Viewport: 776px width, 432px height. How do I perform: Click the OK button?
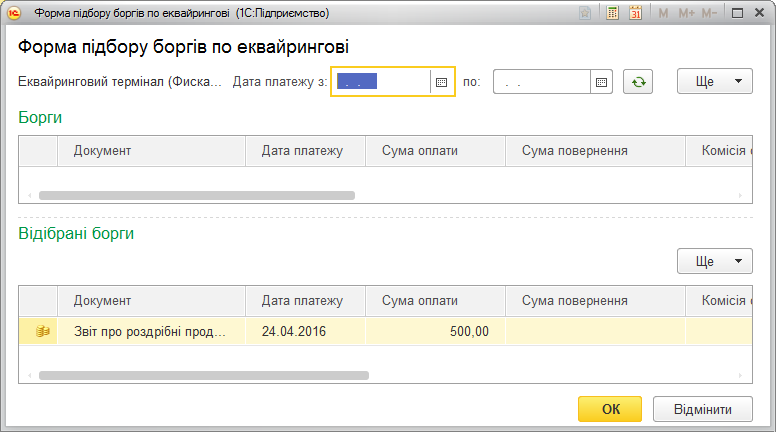click(x=610, y=409)
